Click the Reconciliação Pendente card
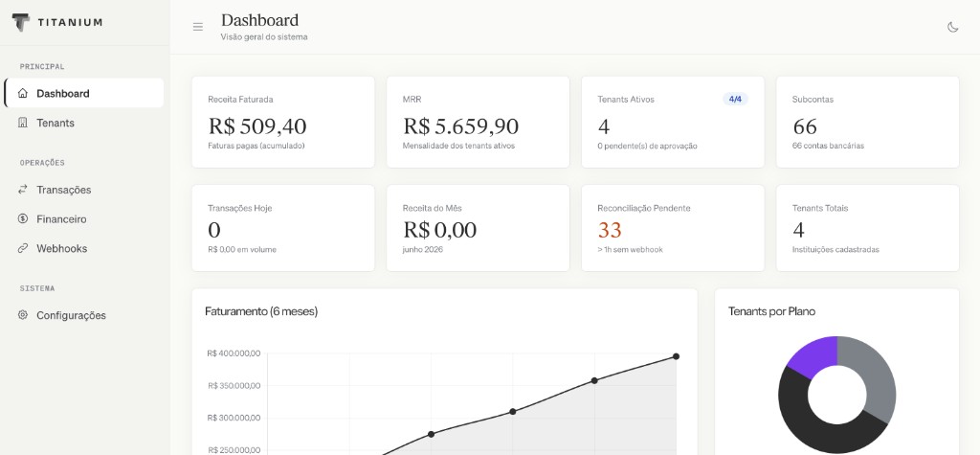 (x=673, y=228)
